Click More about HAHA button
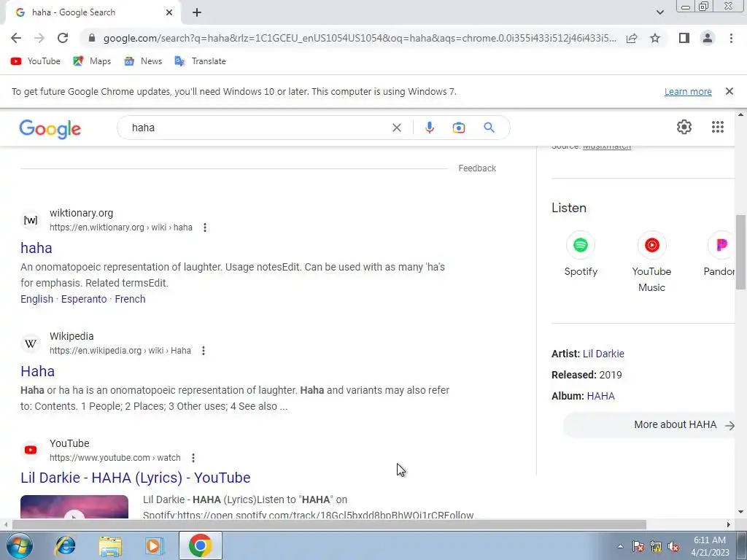Screen dimensions: 747x560 coord(650,425)
